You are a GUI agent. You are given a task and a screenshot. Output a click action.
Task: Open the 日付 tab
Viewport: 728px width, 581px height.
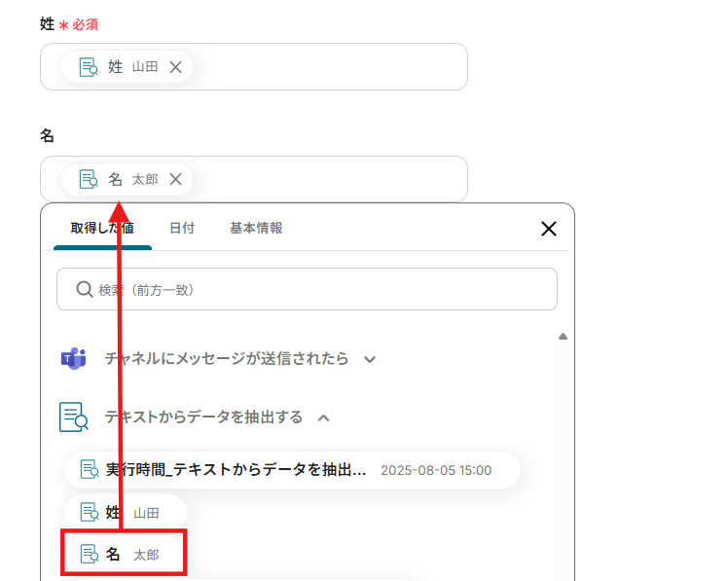click(x=182, y=228)
